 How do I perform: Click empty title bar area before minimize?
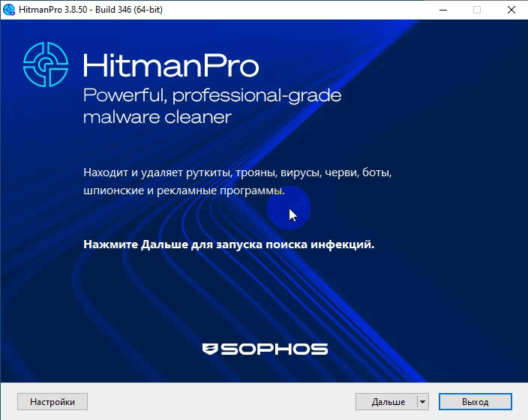tap(300, 10)
